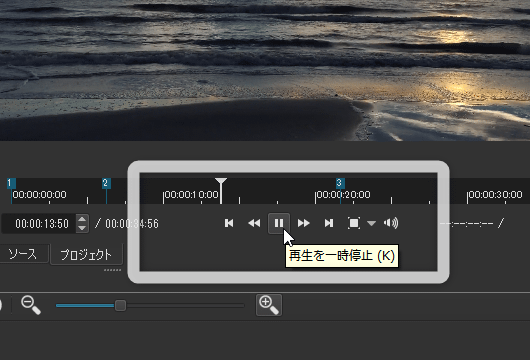Click the 00:00:30:00 label on the ruler
530x360 pixels.
click(496, 195)
